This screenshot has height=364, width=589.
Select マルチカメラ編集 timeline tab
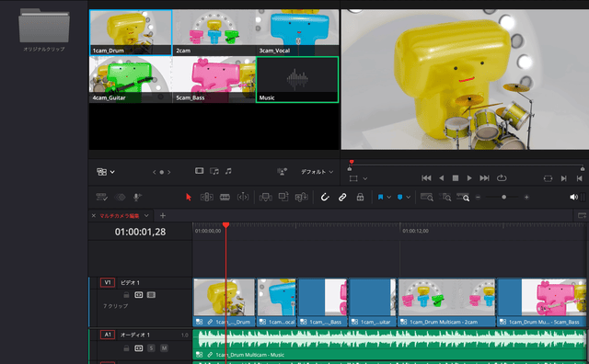[x=119, y=216]
